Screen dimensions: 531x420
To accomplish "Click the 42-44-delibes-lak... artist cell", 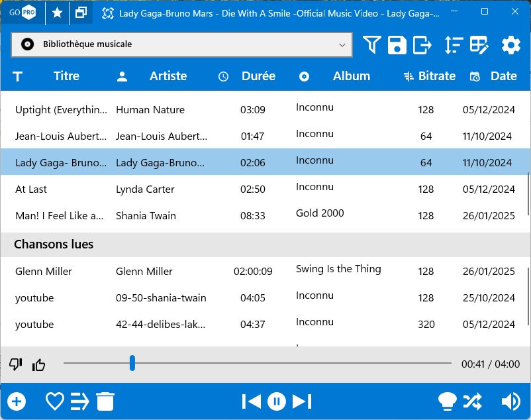I will coord(160,325).
